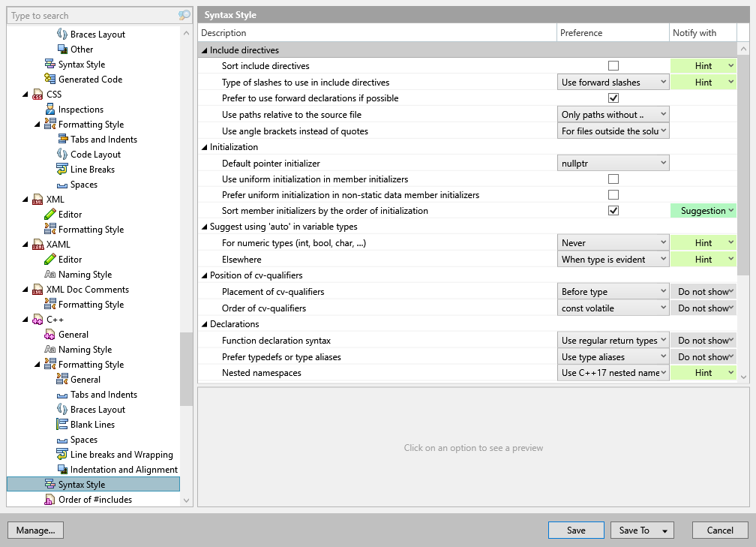Collapse the Declarations section
756x547 pixels.
click(x=204, y=323)
